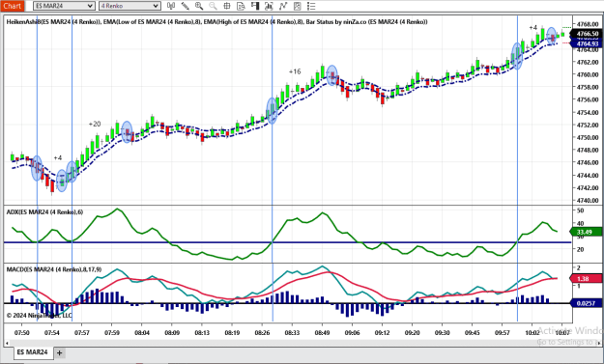The image size is (604, 364).
Task: Click the Chart menu button
Action: pos(13,6)
